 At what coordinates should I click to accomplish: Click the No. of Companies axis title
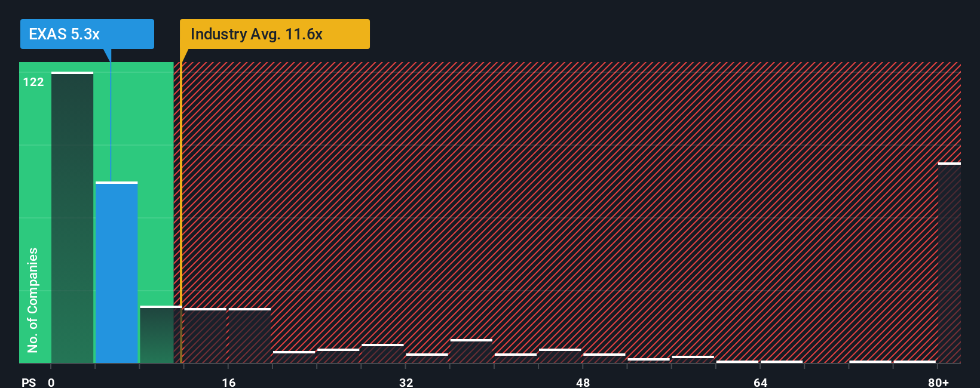[x=33, y=300]
